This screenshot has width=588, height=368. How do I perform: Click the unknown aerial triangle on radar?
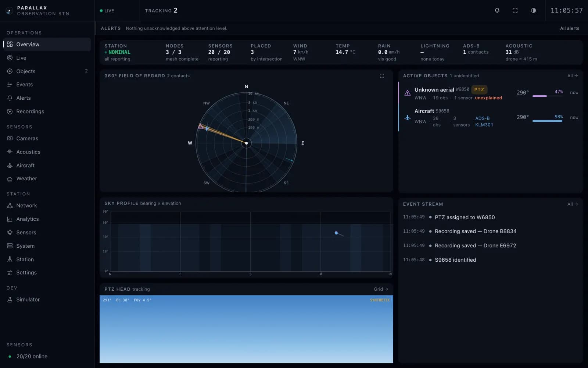(x=200, y=126)
